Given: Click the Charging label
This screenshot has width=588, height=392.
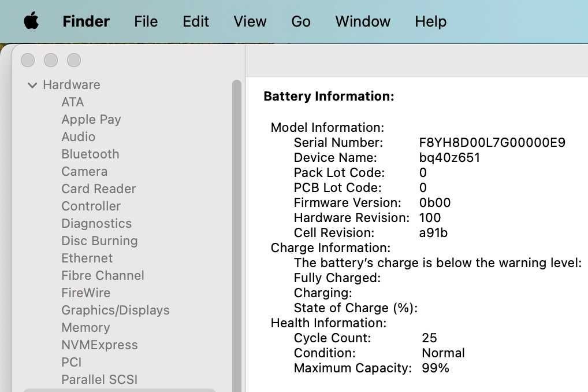Looking at the screenshot, I should 323,293.
